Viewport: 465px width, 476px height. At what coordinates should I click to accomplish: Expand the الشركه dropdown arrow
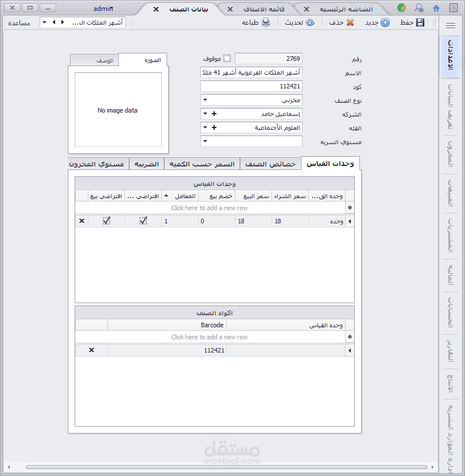point(205,114)
